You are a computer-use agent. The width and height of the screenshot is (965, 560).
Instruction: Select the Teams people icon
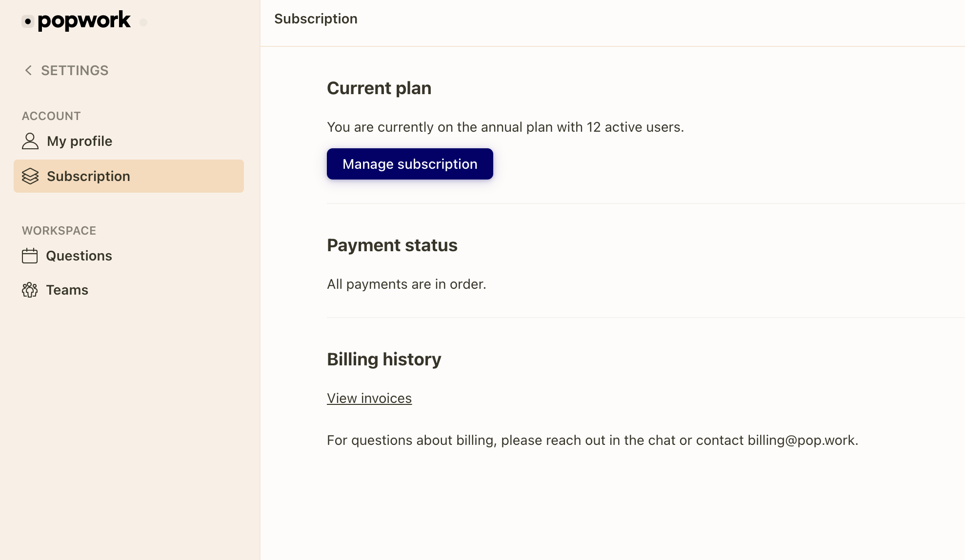pos(30,290)
